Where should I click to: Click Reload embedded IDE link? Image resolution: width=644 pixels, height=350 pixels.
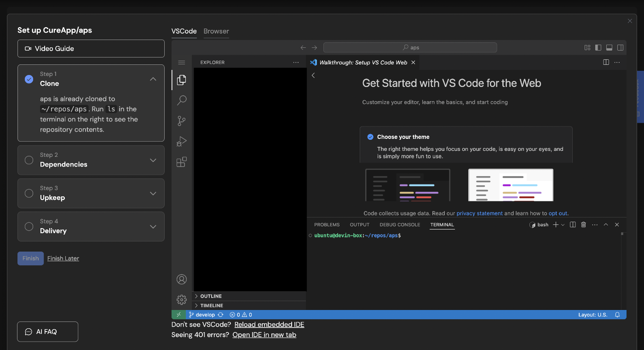tap(269, 325)
